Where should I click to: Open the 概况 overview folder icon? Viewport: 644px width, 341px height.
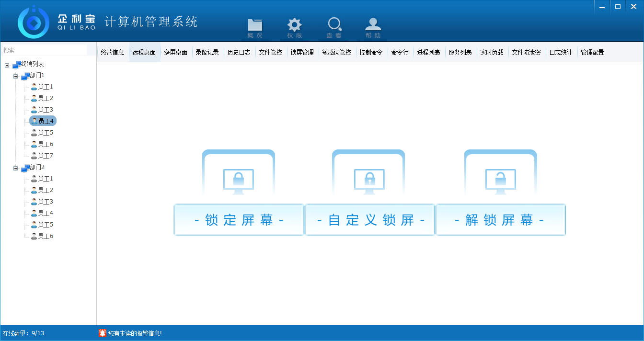(255, 26)
